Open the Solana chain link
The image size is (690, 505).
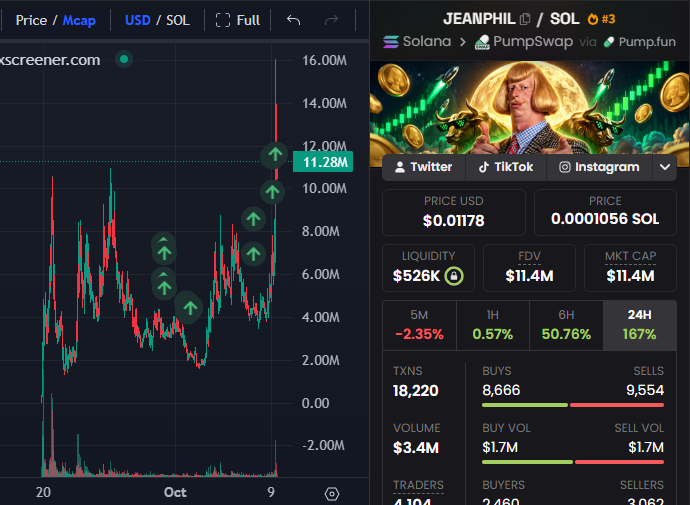coord(417,41)
